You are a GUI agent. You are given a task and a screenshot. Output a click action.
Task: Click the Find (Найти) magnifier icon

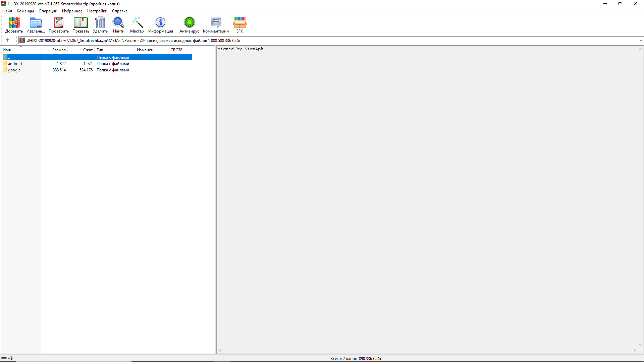point(118,25)
